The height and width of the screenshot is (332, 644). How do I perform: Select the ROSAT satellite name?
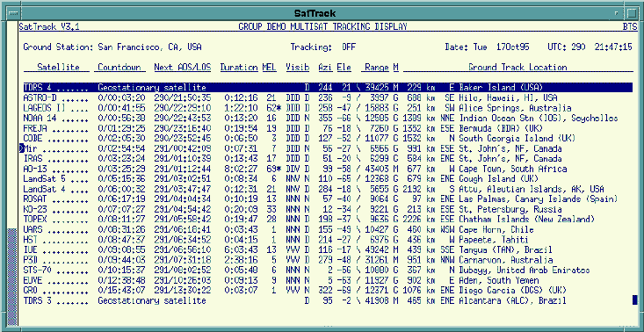coord(36,199)
